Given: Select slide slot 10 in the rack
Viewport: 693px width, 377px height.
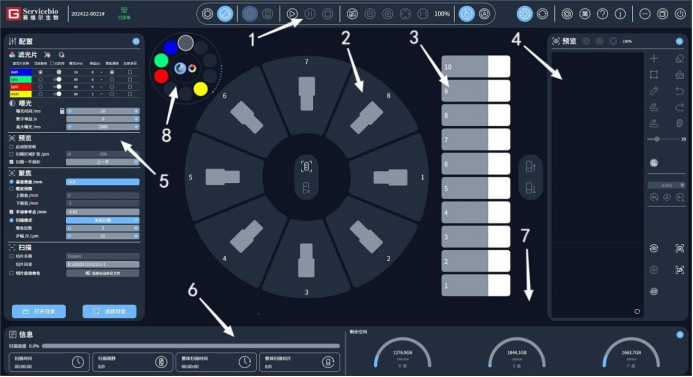Looking at the screenshot, I should coord(476,67).
